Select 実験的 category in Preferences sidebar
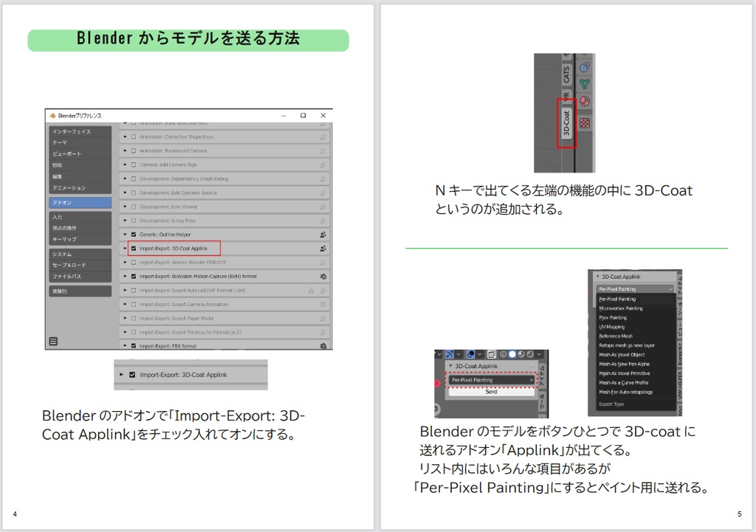The width and height of the screenshot is (756, 532). [x=80, y=291]
